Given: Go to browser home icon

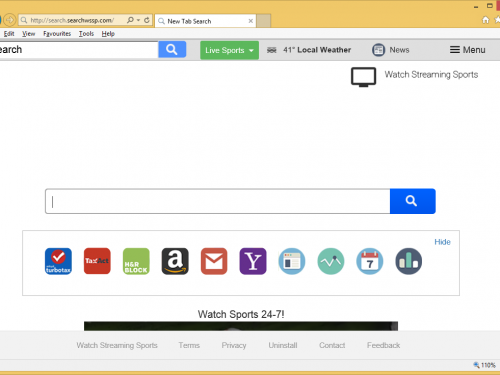Looking at the screenshot, I should coord(486,20).
